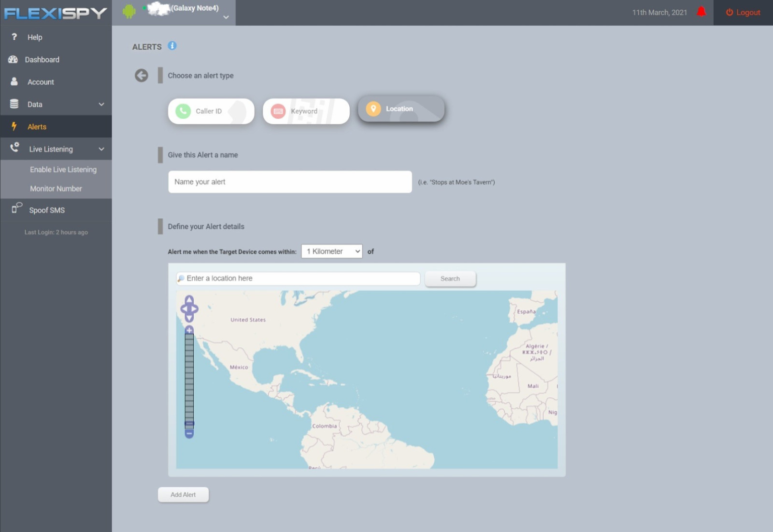Open the distance dropdown showing 1 Kilometer
The width and height of the screenshot is (773, 532).
click(x=331, y=251)
